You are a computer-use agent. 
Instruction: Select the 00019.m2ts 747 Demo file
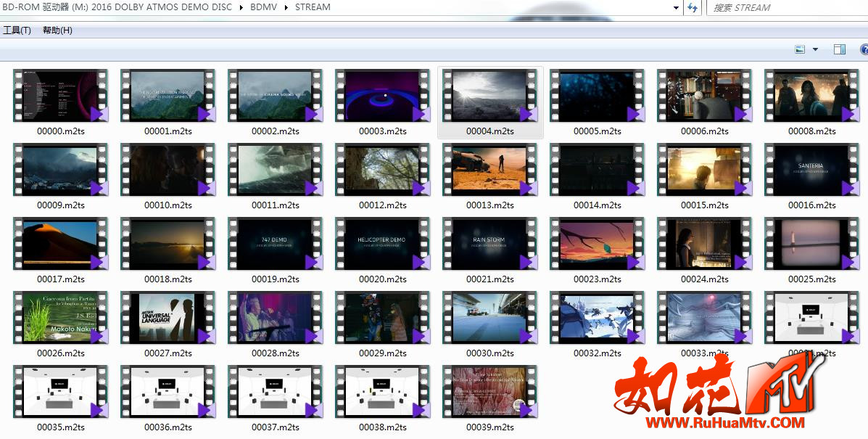(x=275, y=245)
